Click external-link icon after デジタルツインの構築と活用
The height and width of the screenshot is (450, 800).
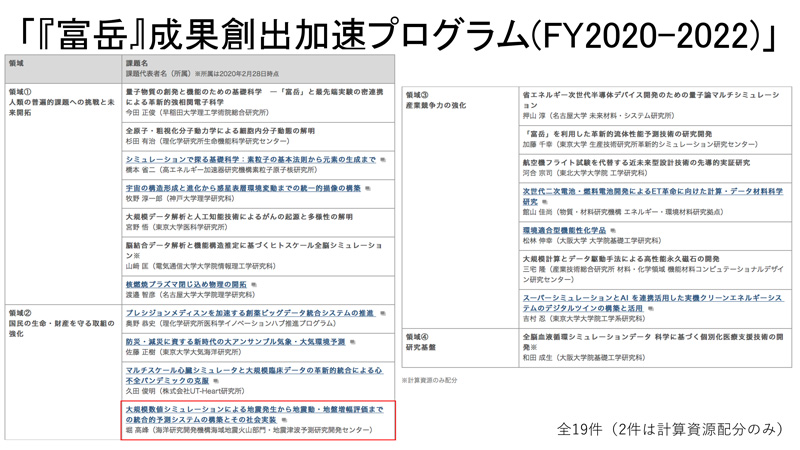tap(651, 308)
